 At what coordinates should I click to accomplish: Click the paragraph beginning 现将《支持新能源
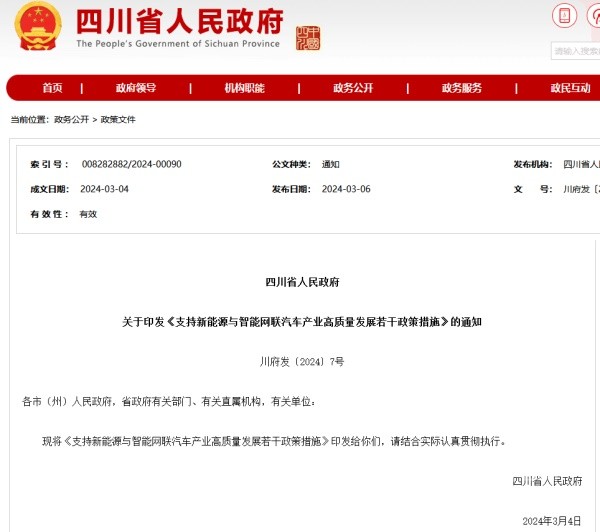point(274,441)
